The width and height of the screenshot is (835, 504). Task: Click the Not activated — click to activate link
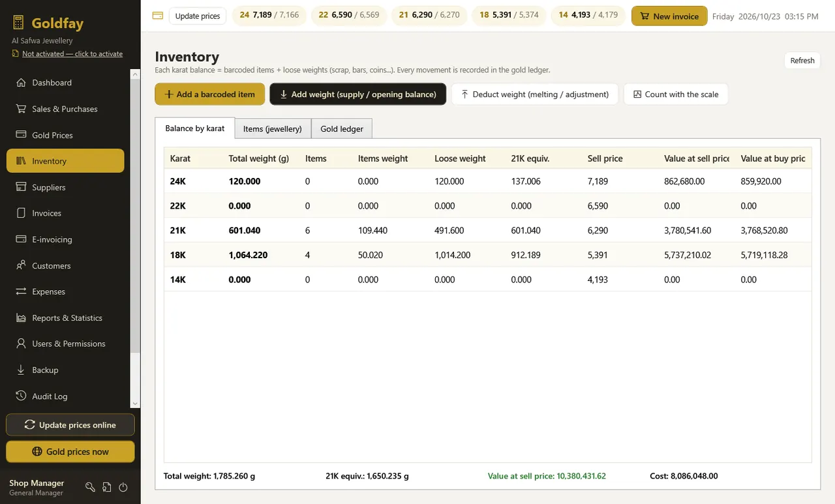(72, 54)
